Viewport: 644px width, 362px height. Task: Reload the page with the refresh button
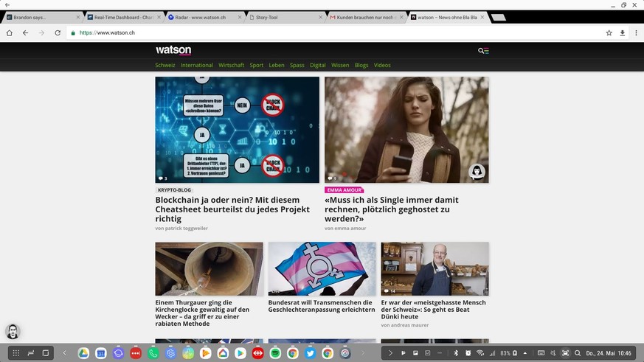(57, 33)
